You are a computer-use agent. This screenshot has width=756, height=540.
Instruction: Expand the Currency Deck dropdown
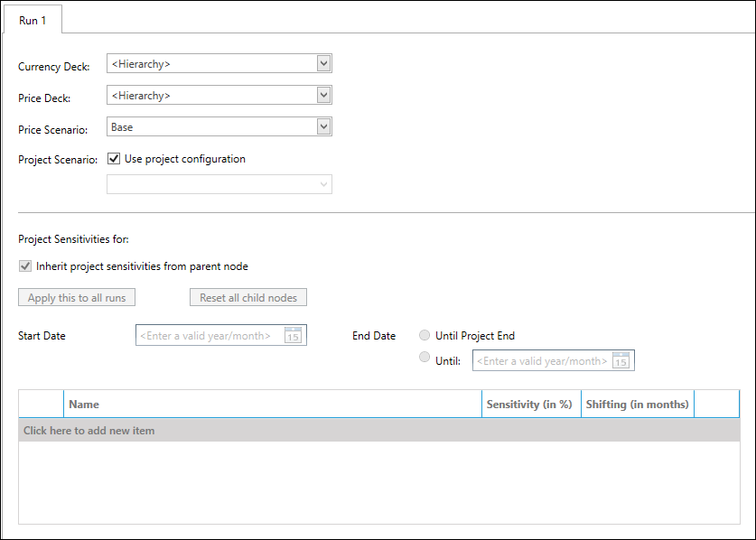pos(323,63)
